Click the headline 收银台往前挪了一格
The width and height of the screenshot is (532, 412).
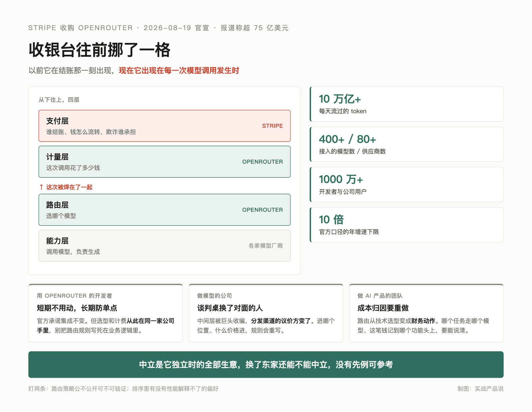click(99, 50)
